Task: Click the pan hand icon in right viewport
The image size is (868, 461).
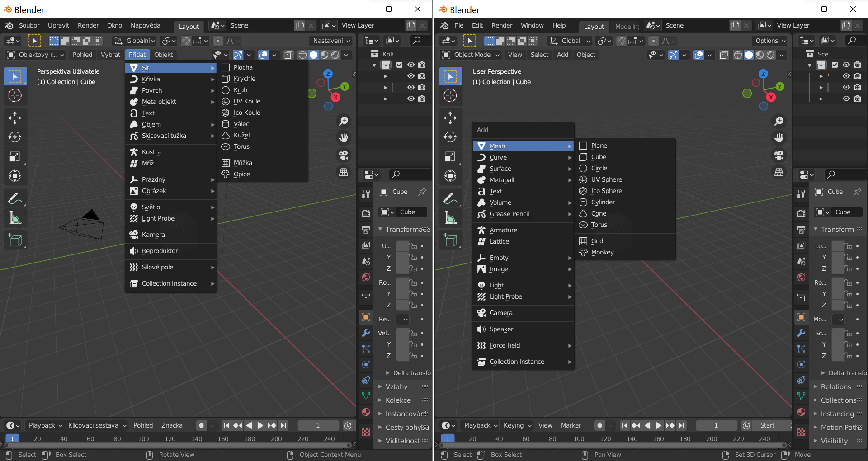Action: (x=779, y=138)
